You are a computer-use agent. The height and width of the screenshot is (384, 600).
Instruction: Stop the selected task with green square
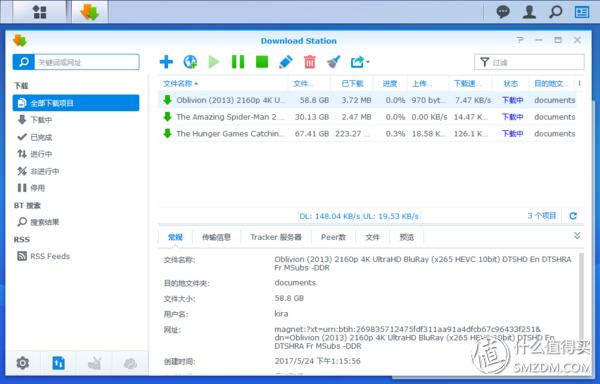tap(262, 62)
